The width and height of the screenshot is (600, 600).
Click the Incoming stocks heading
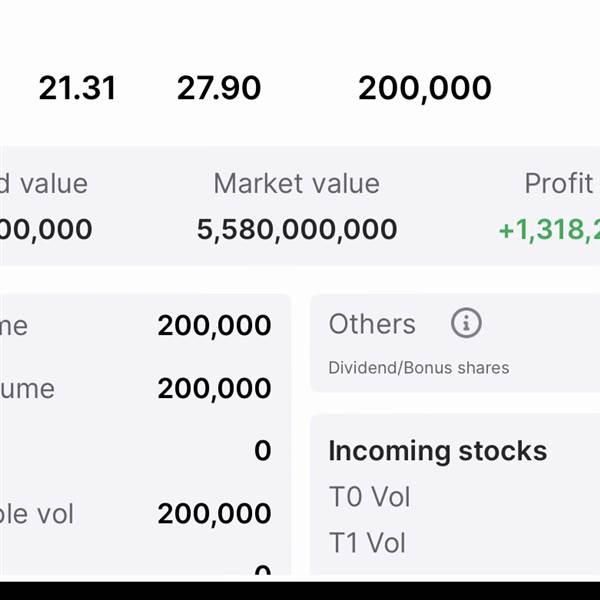pyautogui.click(x=437, y=450)
